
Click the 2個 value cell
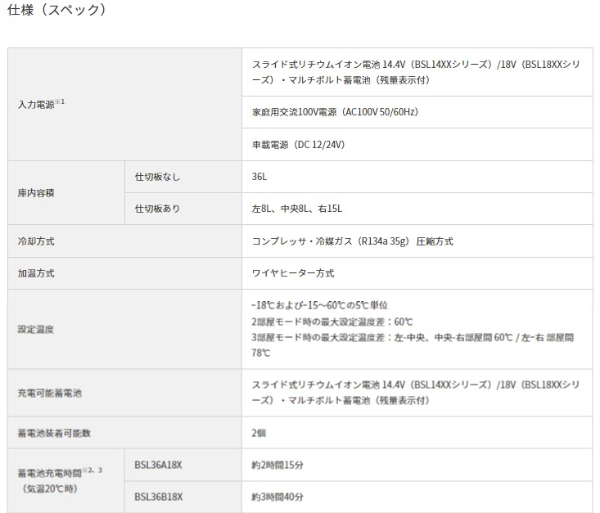[417, 433]
